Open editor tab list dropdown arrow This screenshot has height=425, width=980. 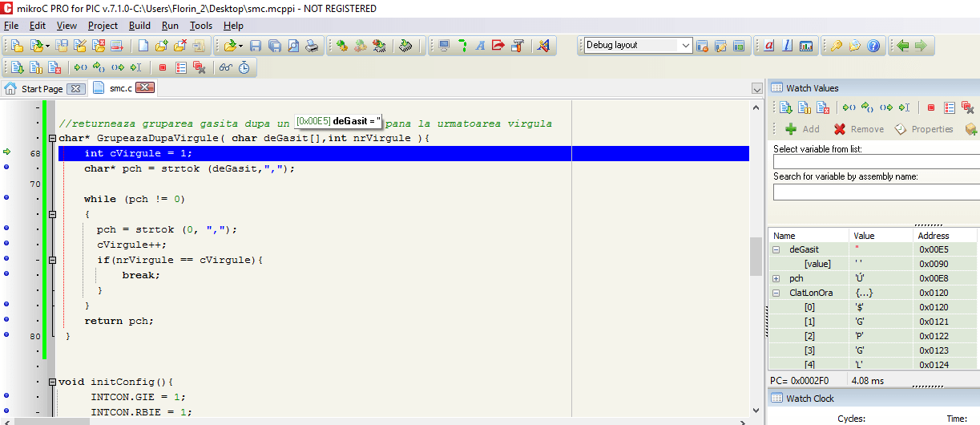756,88
